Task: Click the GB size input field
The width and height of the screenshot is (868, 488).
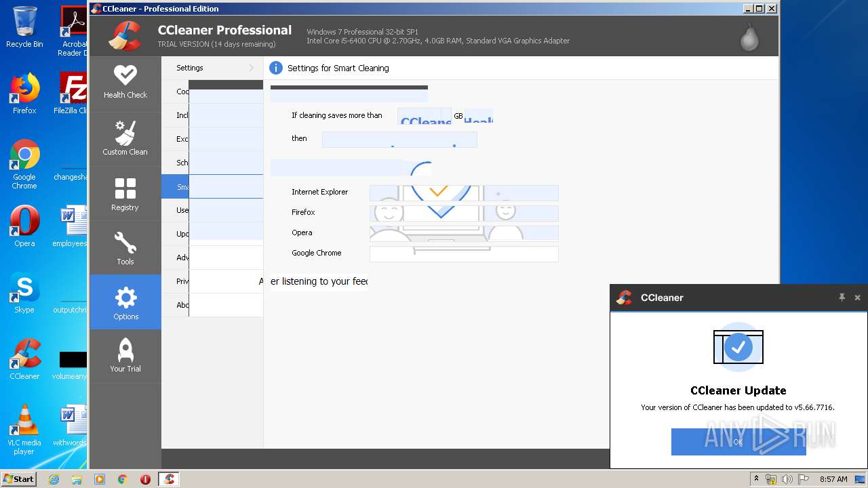Action: click(x=424, y=116)
